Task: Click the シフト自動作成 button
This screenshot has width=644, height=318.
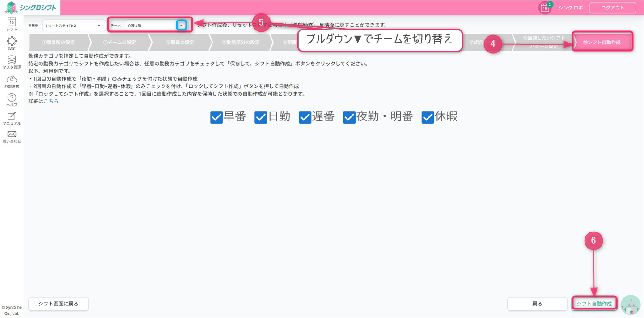Action: 594,304
